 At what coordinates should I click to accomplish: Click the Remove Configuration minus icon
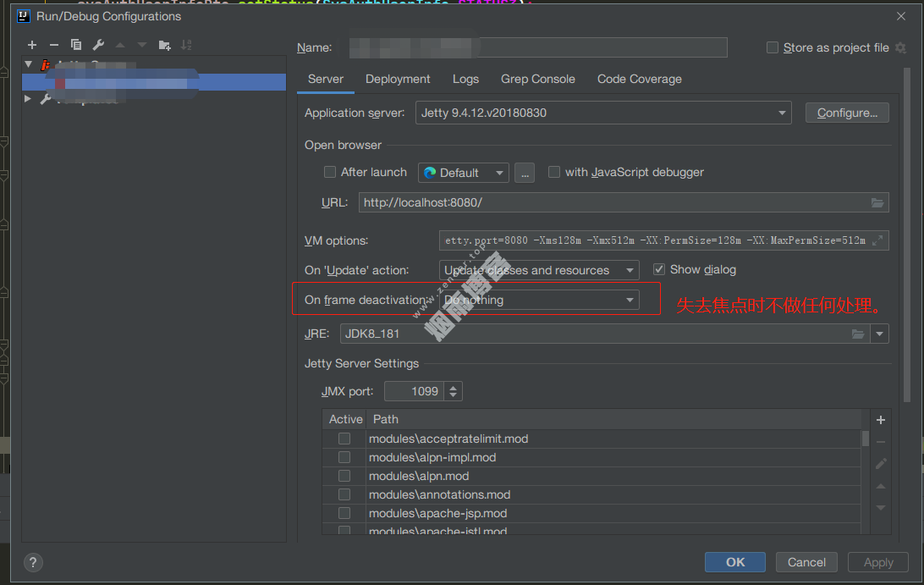pos(54,45)
